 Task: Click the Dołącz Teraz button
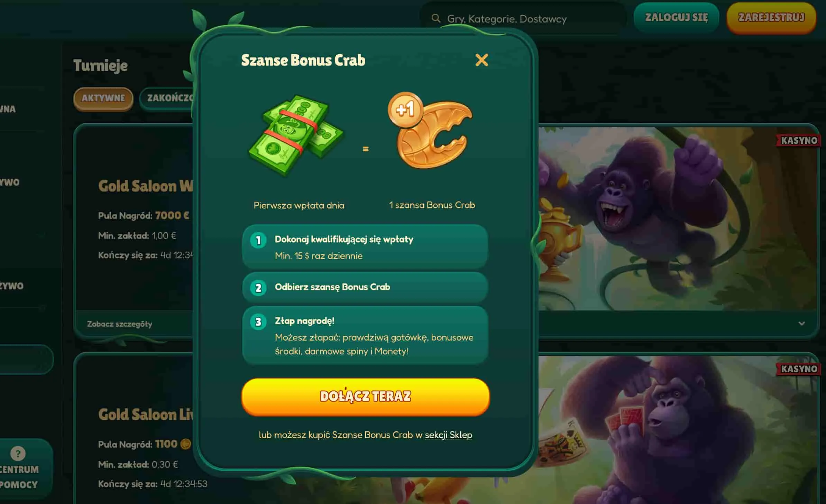pos(365,396)
